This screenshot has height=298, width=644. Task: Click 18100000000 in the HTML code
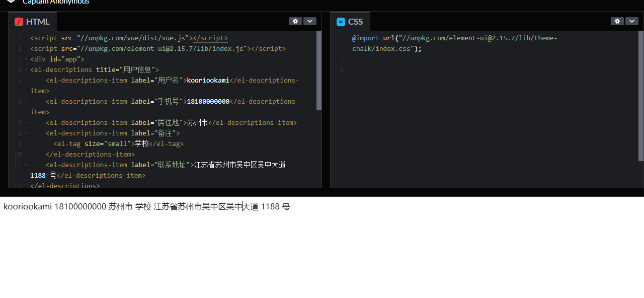tap(208, 102)
